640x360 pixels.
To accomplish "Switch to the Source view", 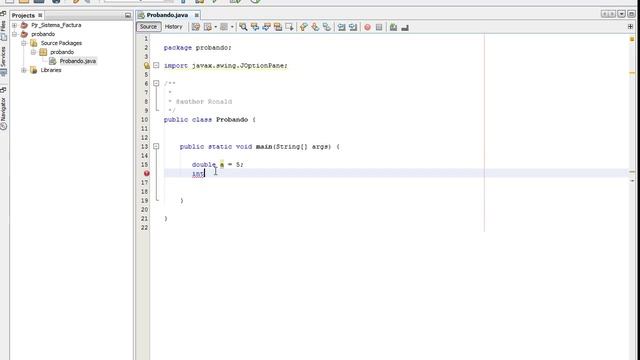I will (x=148, y=27).
